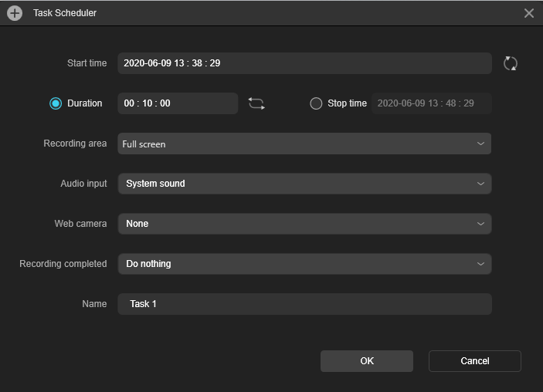This screenshot has height=392, width=543.
Task: Select the Stop time radio button
Action: coord(316,103)
